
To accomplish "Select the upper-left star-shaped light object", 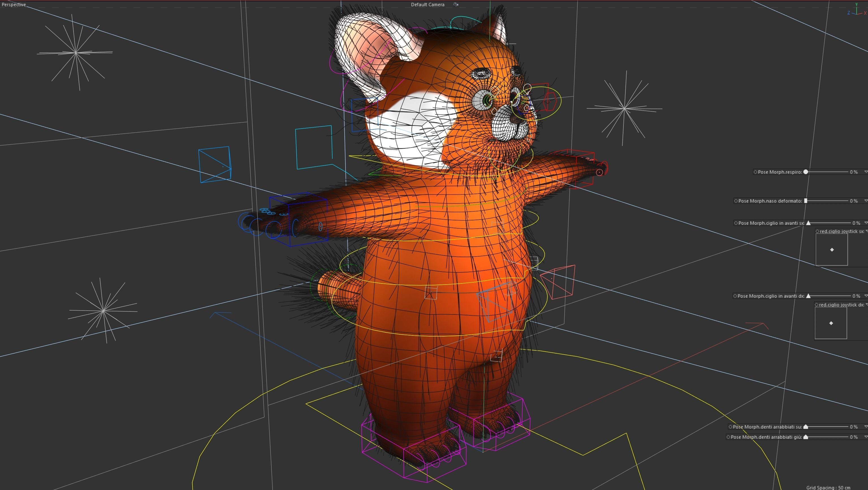I will 75,53.
